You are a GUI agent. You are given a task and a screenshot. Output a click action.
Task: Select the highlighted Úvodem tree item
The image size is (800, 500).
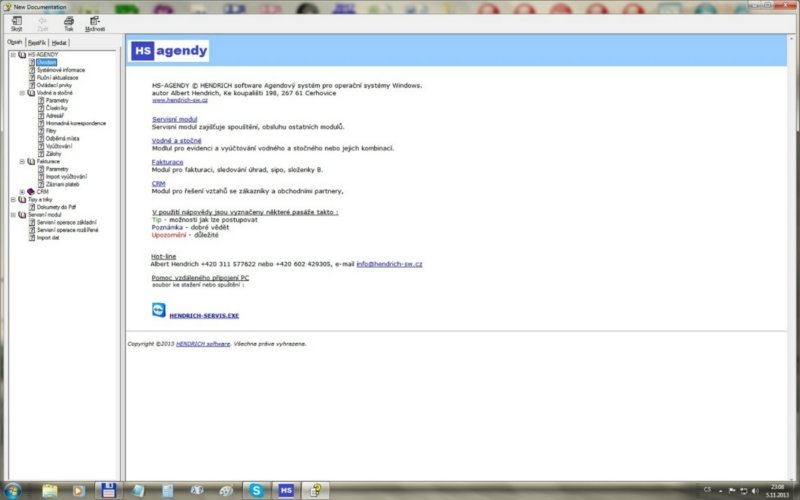[46, 62]
